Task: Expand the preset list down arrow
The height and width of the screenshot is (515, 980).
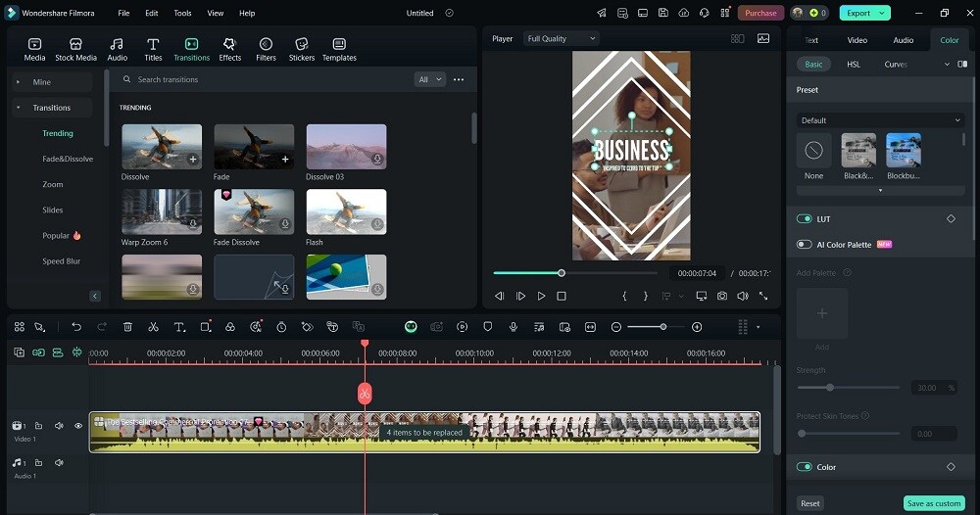Action: click(881, 190)
